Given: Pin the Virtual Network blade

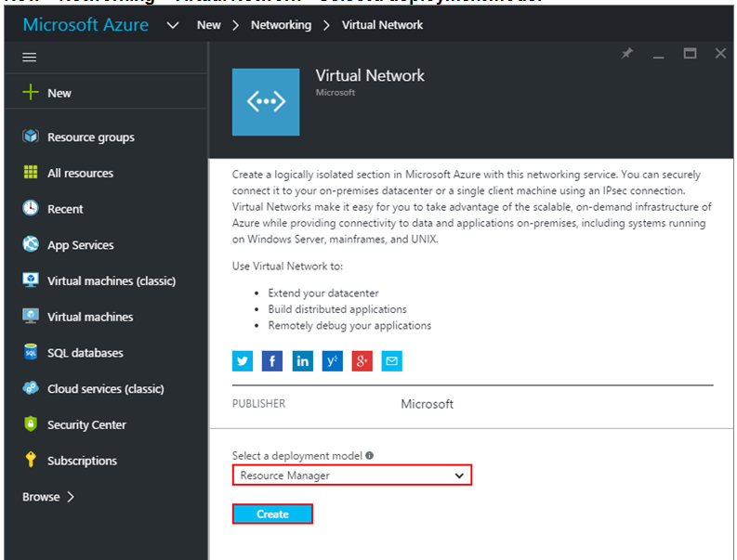Looking at the screenshot, I should pyautogui.click(x=627, y=53).
